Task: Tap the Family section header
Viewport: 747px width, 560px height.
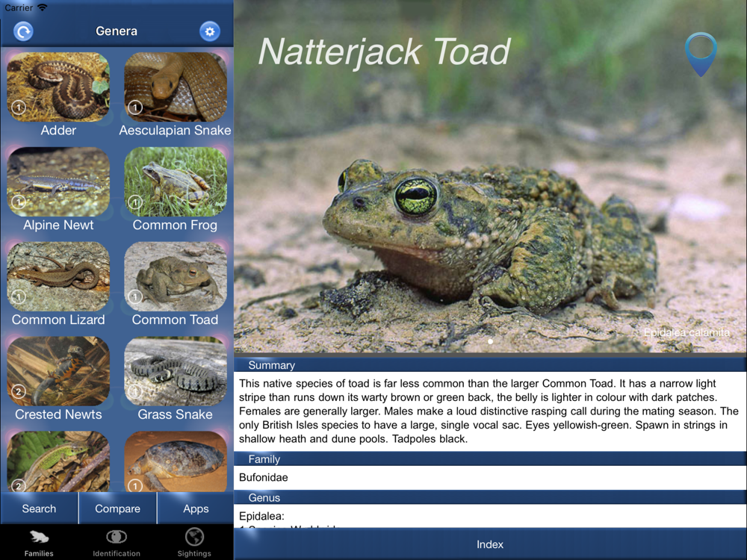Action: pyautogui.click(x=490, y=459)
